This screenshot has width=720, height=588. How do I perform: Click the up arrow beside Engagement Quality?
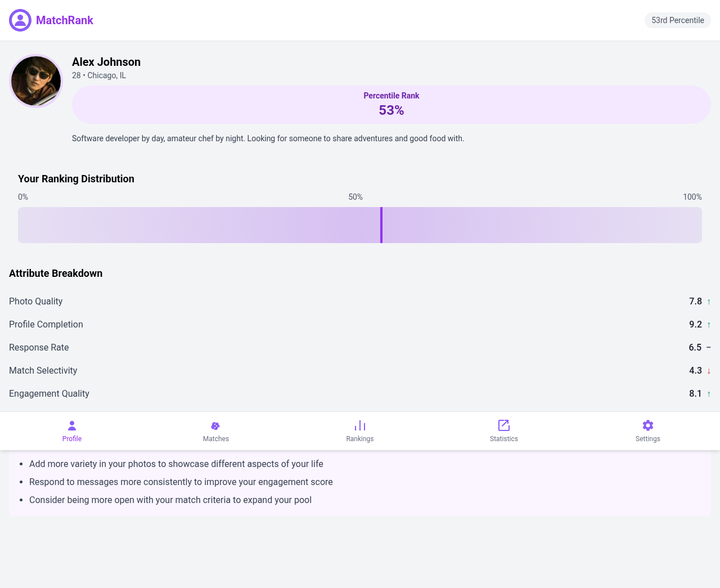708,394
